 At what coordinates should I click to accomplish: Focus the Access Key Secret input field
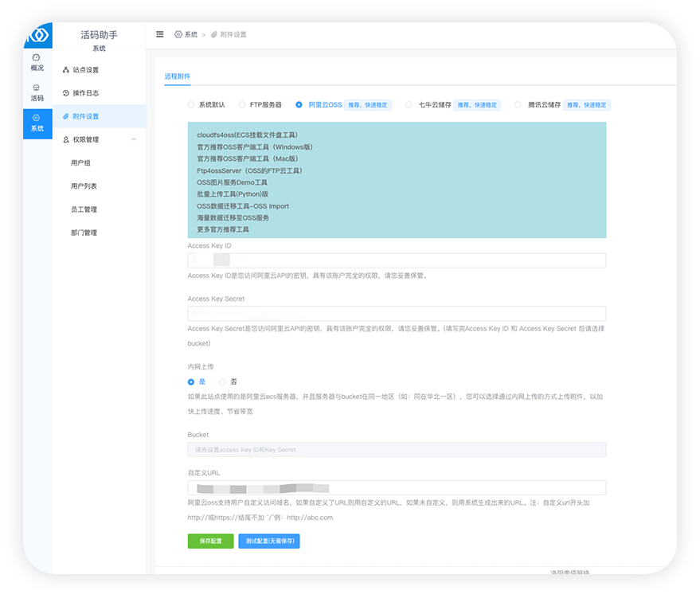397,313
